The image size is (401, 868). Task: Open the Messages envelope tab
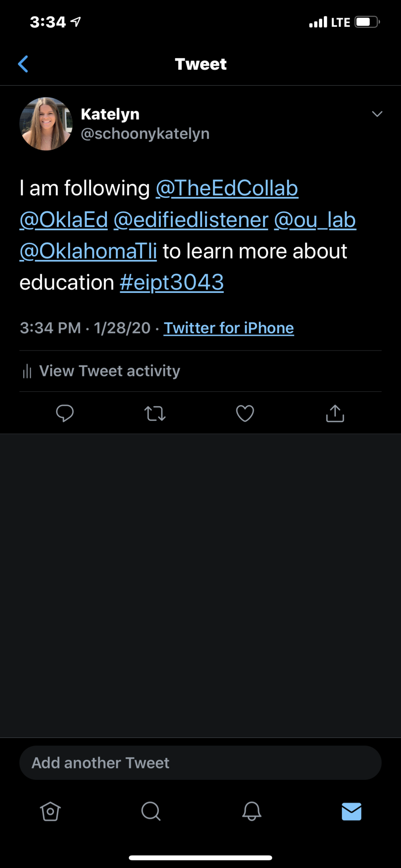click(x=351, y=811)
